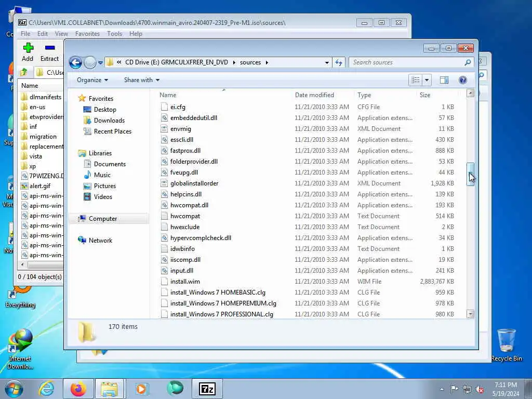Screen dimensions: 532x399
Task: Open the Tools menu in 7-Zip
Action: [x=114, y=34]
